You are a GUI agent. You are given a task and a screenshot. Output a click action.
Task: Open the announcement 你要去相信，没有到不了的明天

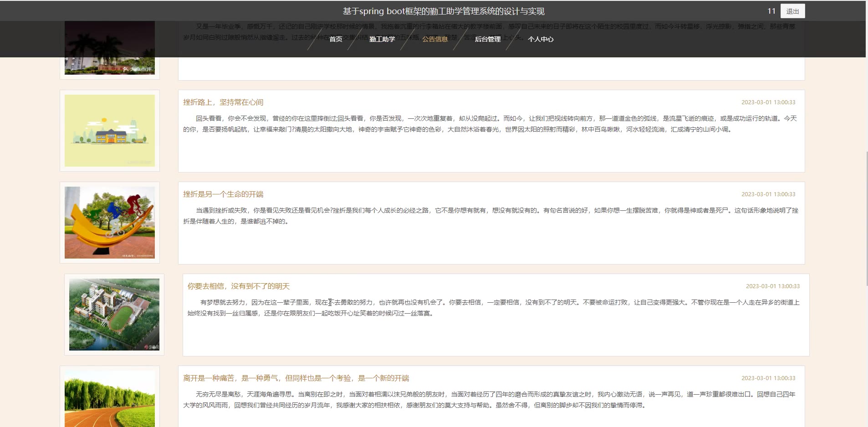click(x=239, y=286)
